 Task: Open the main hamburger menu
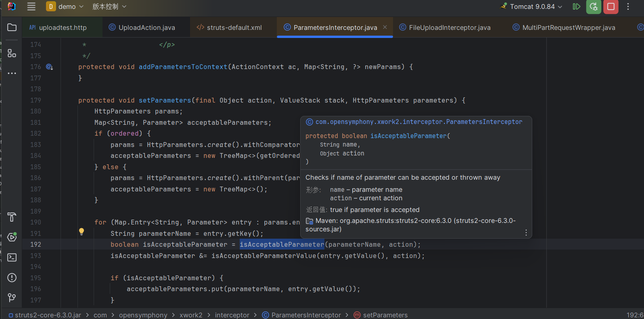point(31,6)
